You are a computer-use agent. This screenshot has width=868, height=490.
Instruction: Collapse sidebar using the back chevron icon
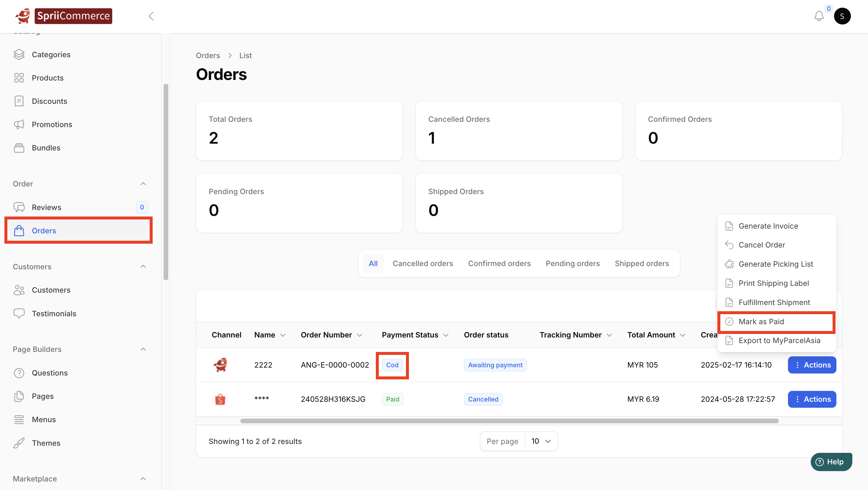[x=151, y=16]
